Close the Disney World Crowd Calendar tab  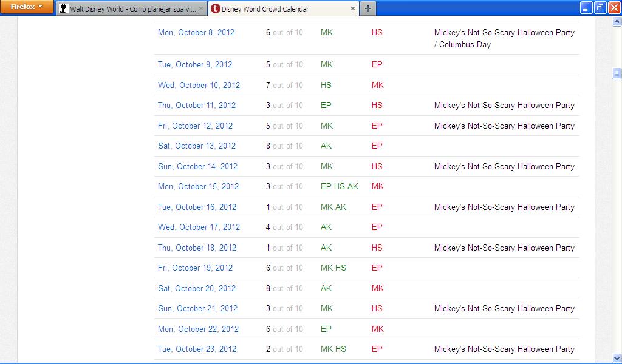coord(353,9)
